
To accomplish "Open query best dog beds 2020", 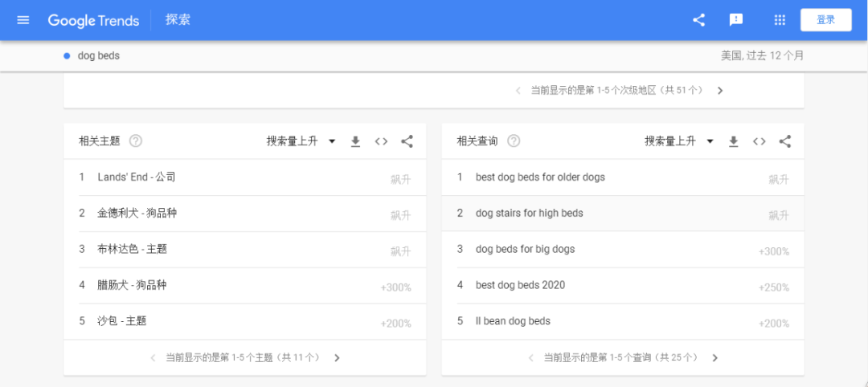I will coord(520,285).
